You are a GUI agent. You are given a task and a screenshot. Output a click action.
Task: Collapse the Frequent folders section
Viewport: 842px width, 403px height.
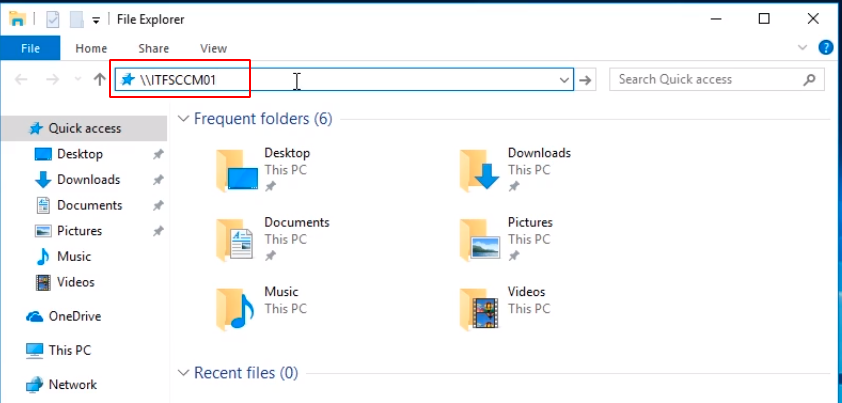click(183, 119)
